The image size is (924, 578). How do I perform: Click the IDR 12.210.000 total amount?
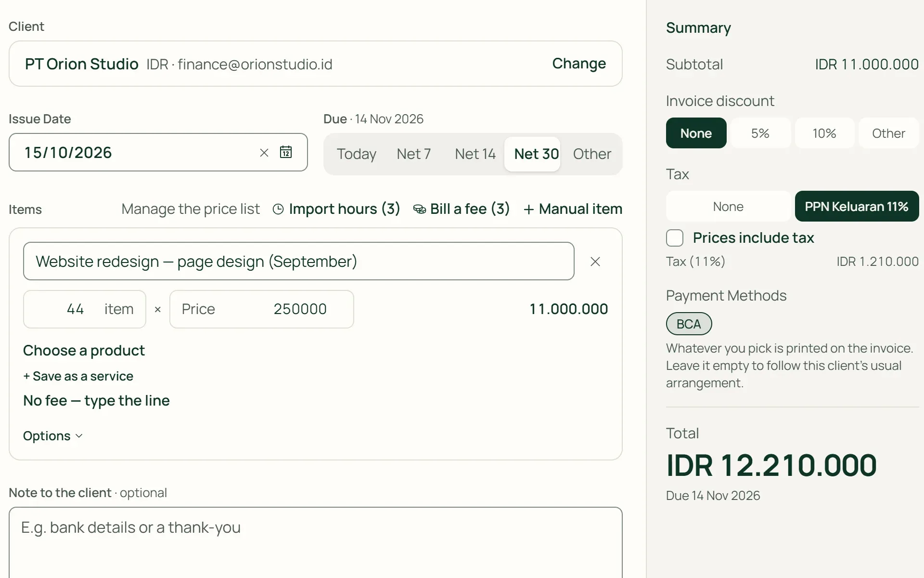(x=771, y=465)
